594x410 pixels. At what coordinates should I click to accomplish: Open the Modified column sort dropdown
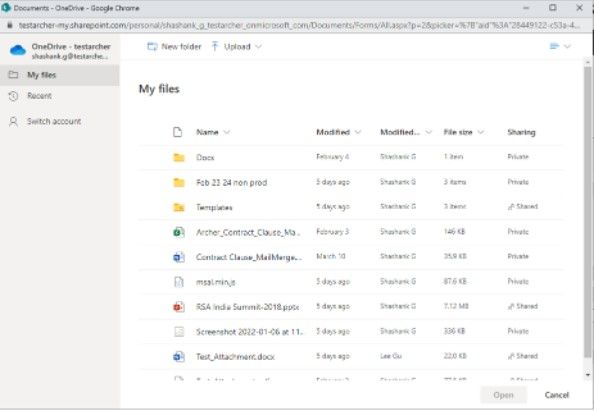coord(358,132)
